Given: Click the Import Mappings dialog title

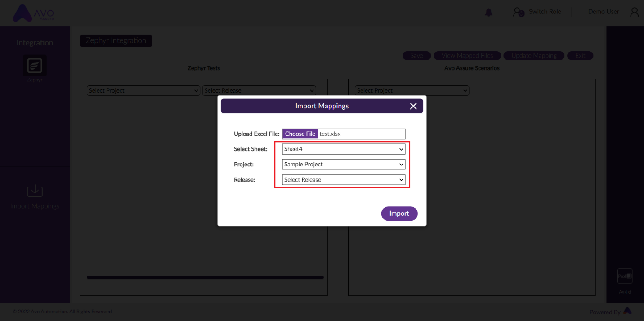Looking at the screenshot, I should click(x=322, y=106).
